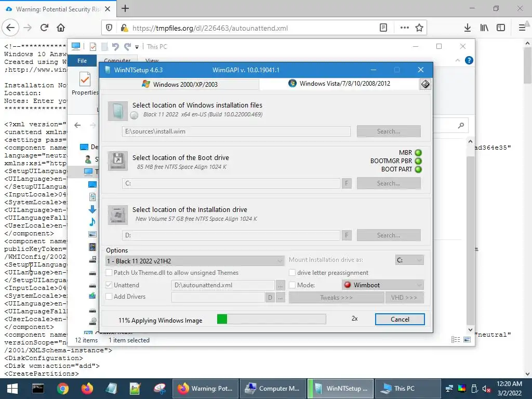Open the Explorer View ribbon tab
Screen dimensions: 532x399
(152, 61)
